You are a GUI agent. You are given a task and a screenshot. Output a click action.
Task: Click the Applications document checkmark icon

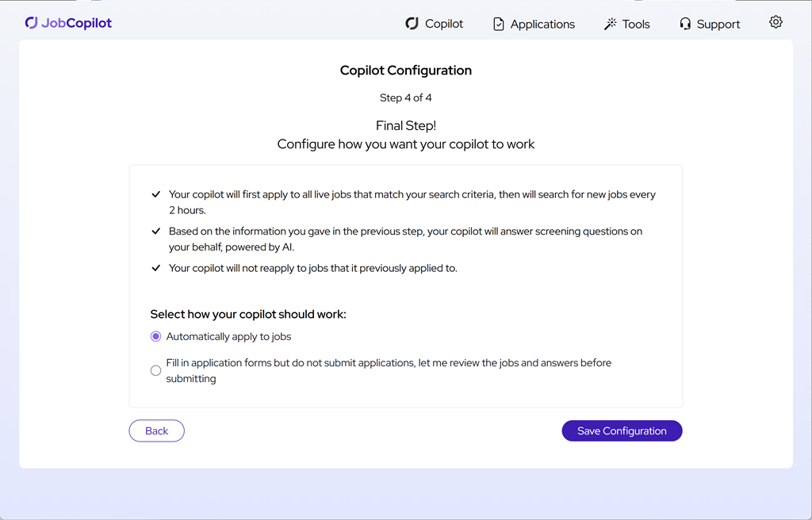(x=498, y=25)
